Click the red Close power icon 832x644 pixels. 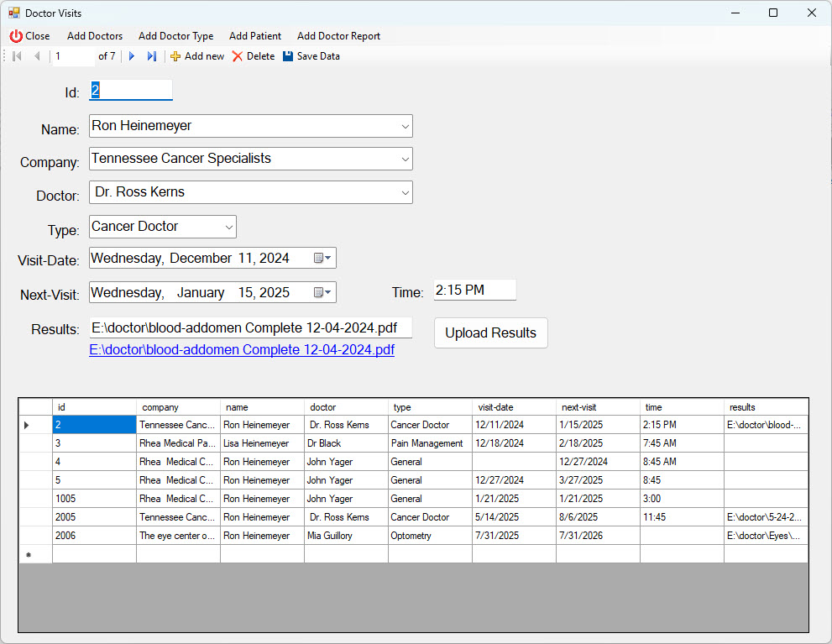pyautogui.click(x=16, y=36)
